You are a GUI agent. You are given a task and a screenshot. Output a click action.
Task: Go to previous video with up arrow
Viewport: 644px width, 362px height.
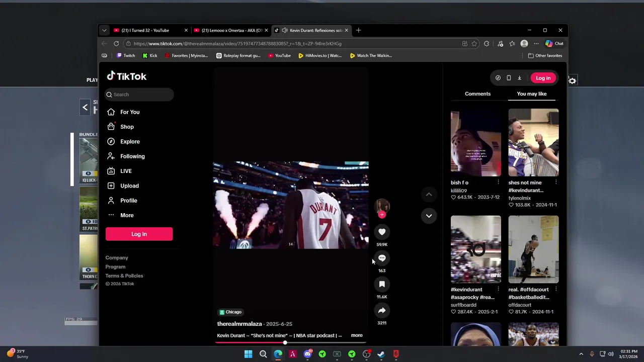click(429, 194)
